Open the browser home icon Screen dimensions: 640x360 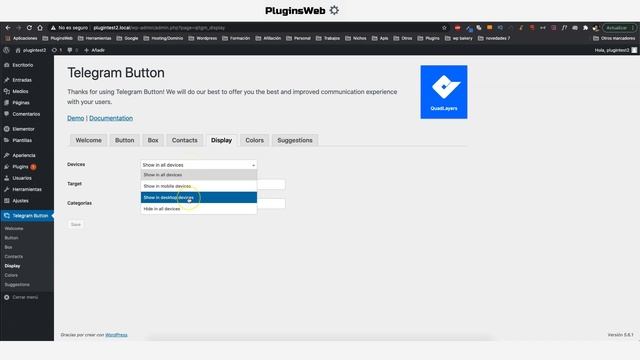coord(40,28)
